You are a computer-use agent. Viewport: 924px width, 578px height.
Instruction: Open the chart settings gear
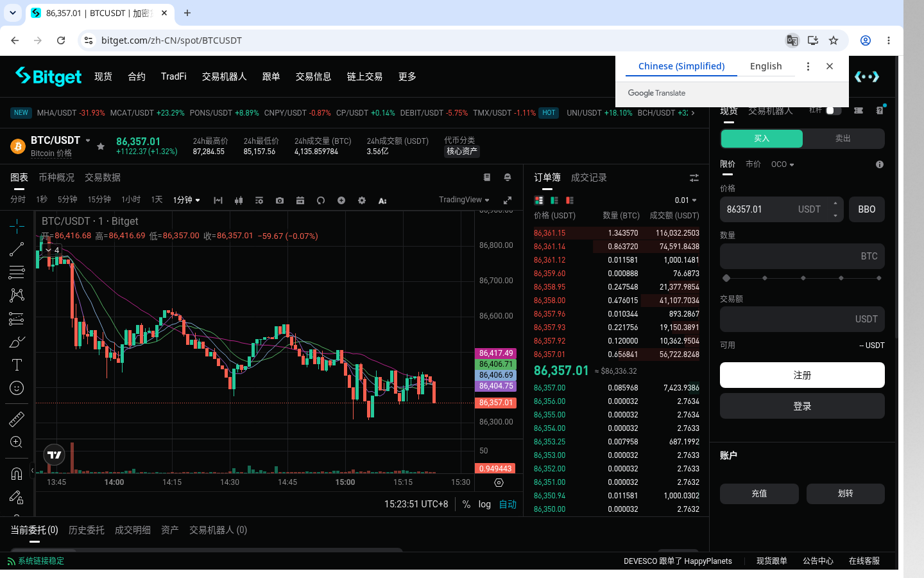(x=362, y=200)
